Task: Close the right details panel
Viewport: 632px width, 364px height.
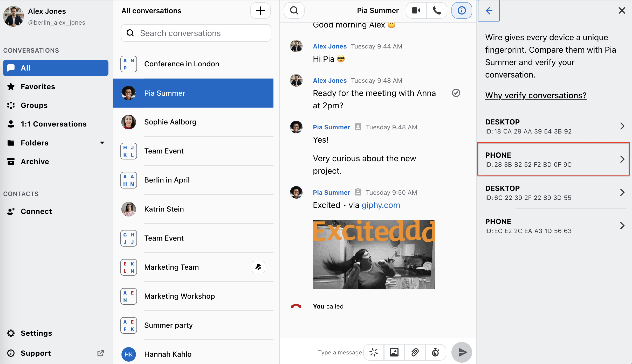Action: (x=622, y=11)
